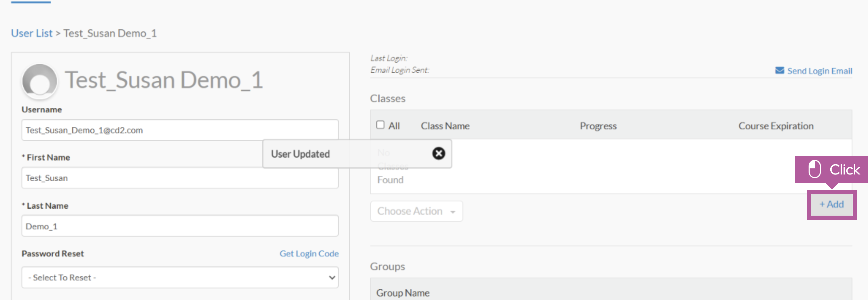Click Send Login Email link

(820, 71)
